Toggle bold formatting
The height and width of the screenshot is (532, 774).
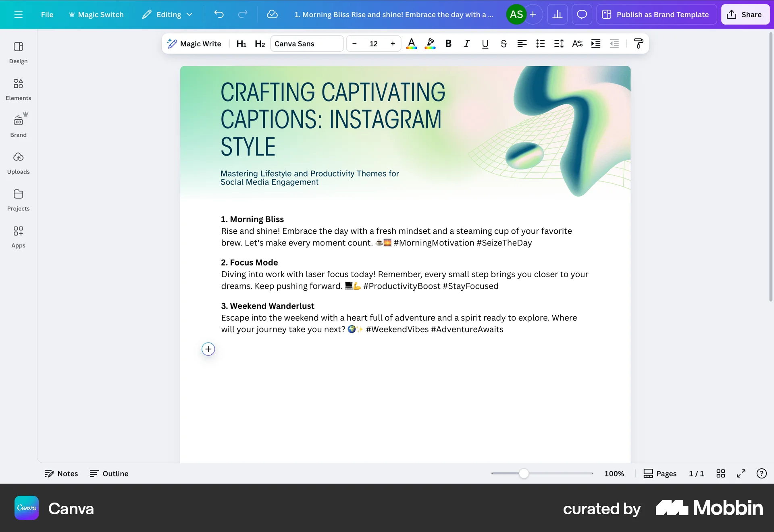[x=448, y=44]
